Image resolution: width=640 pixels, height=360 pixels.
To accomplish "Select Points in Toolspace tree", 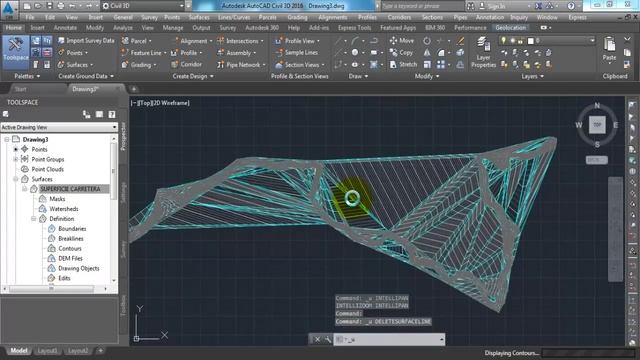I will (39, 149).
